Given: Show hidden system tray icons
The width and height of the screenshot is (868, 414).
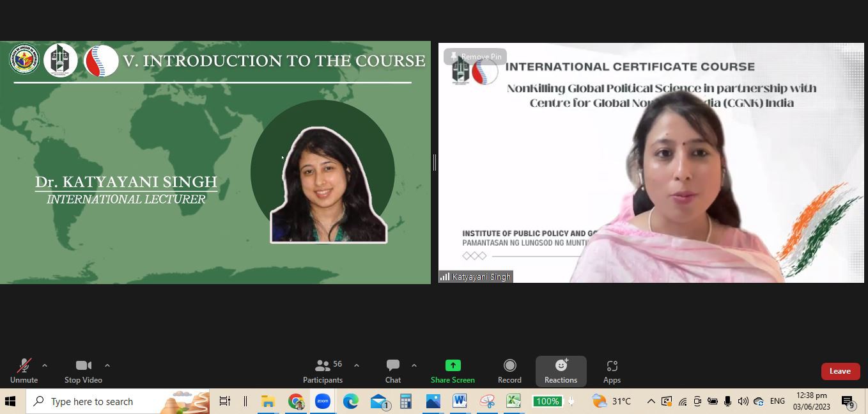Looking at the screenshot, I should click(651, 401).
